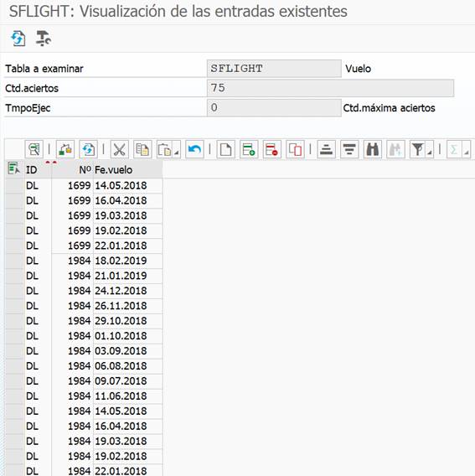
Task: Click the Find binoculars icon
Action: pyautogui.click(x=373, y=149)
